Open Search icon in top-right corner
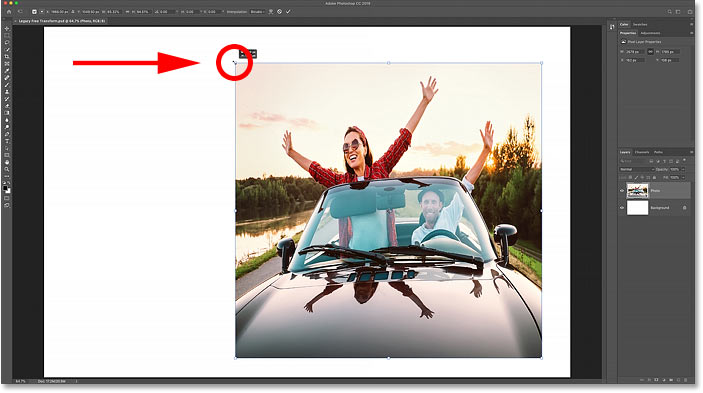This screenshot has width=703, height=393. click(669, 12)
